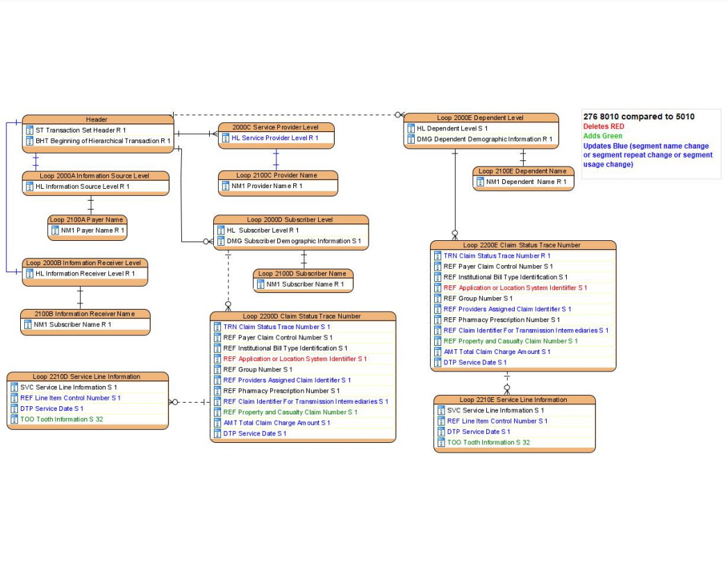Click REF Property and Casualty Claim Number in 2200D
This screenshot has width=728, height=563.
[x=290, y=412]
